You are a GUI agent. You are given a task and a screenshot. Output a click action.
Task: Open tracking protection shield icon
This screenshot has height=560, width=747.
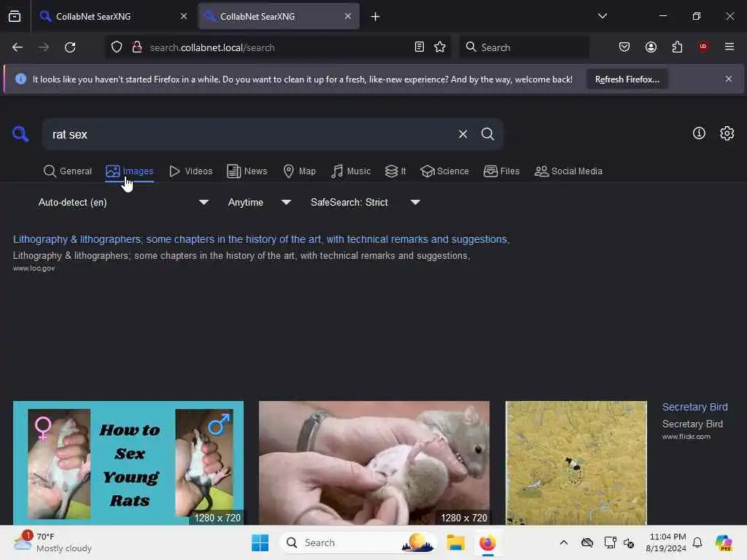pyautogui.click(x=117, y=47)
